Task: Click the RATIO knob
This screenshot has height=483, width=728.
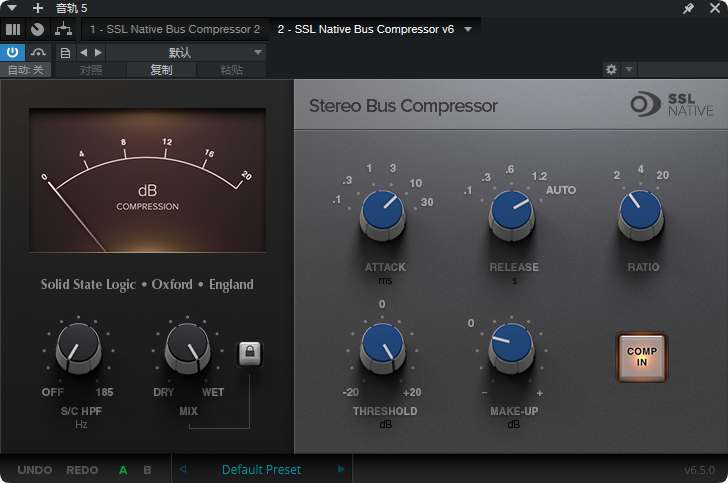Action: tap(641, 215)
